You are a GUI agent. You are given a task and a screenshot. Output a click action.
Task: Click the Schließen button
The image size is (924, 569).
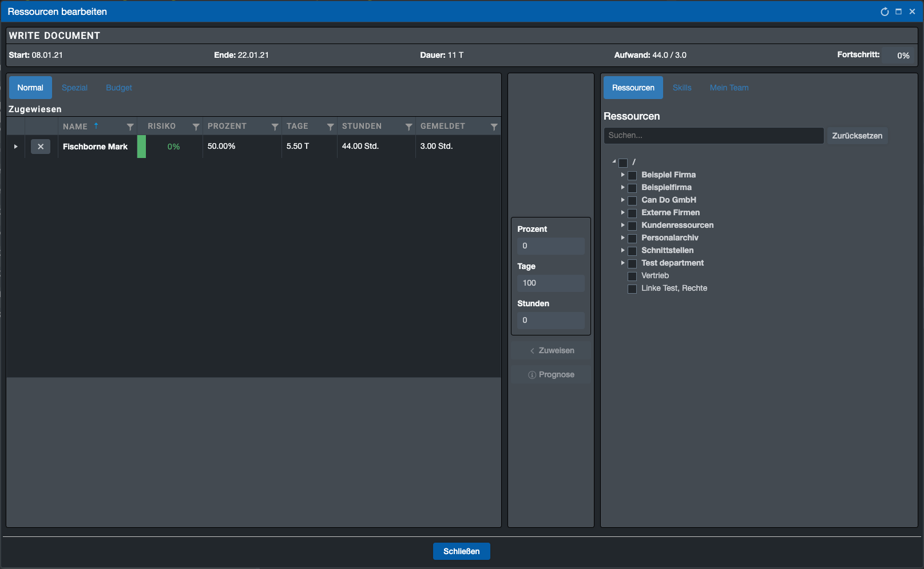point(462,551)
